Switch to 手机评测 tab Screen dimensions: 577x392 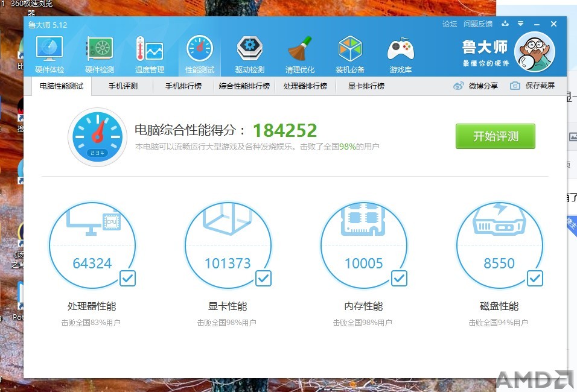[x=123, y=86]
